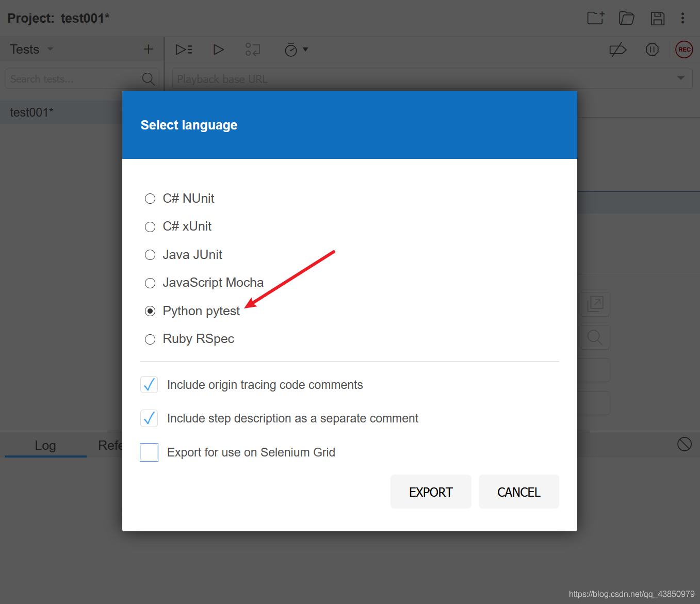
Task: Add new test with plus icon
Action: click(149, 49)
